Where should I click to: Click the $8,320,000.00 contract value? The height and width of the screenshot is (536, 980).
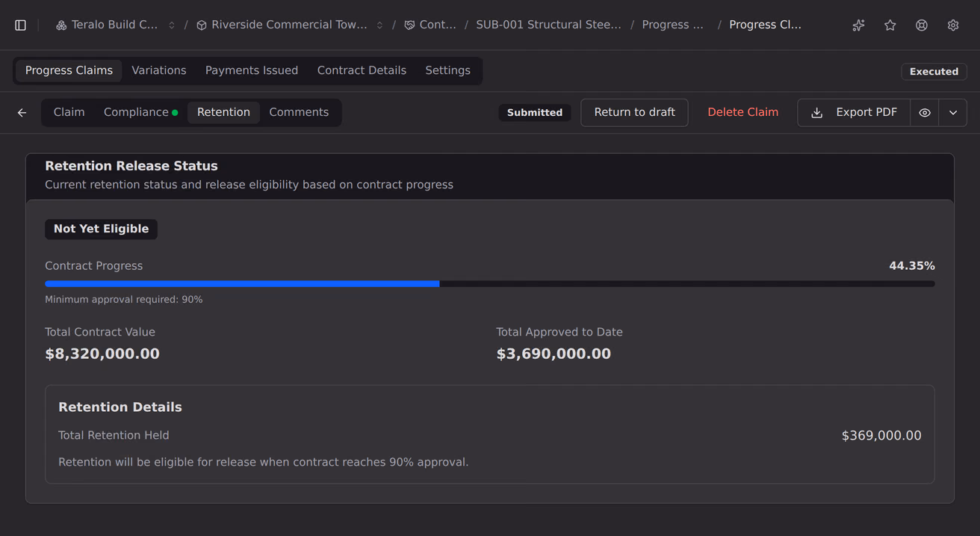[x=102, y=354]
